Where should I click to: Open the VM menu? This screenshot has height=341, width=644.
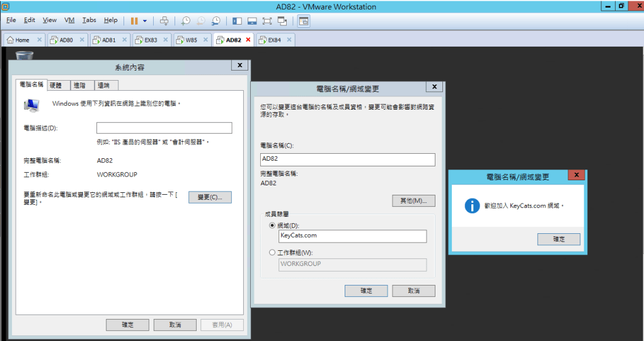pos(69,20)
